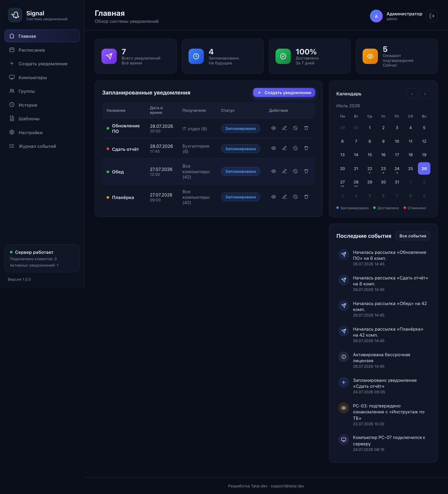Cancel the Обед notification with ban icon
Screen dimensions: 448x494
pos(295,171)
